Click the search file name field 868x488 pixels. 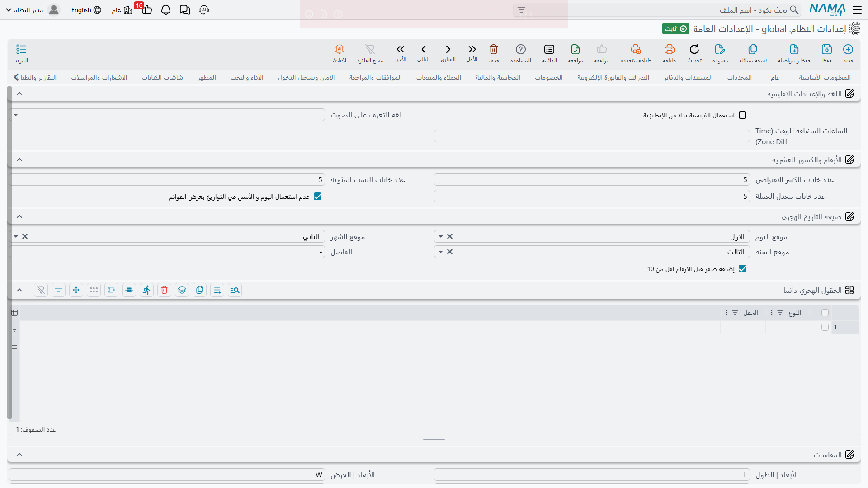coord(657,10)
